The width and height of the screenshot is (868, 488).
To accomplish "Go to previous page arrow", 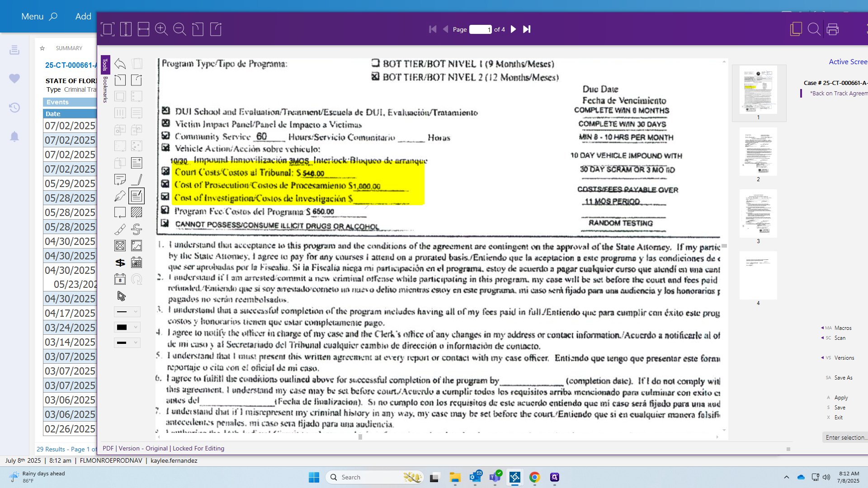I will click(x=445, y=29).
